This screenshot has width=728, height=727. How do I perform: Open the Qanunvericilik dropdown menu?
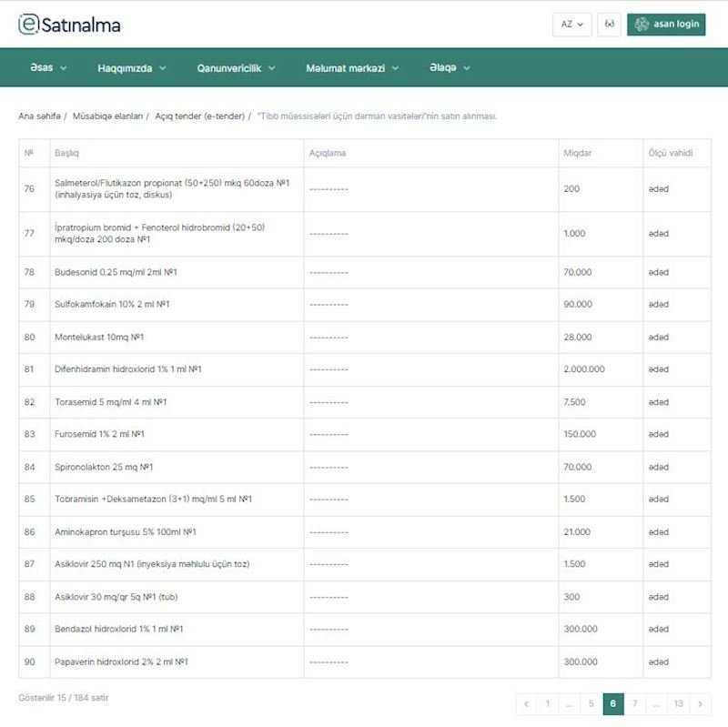pyautogui.click(x=236, y=67)
